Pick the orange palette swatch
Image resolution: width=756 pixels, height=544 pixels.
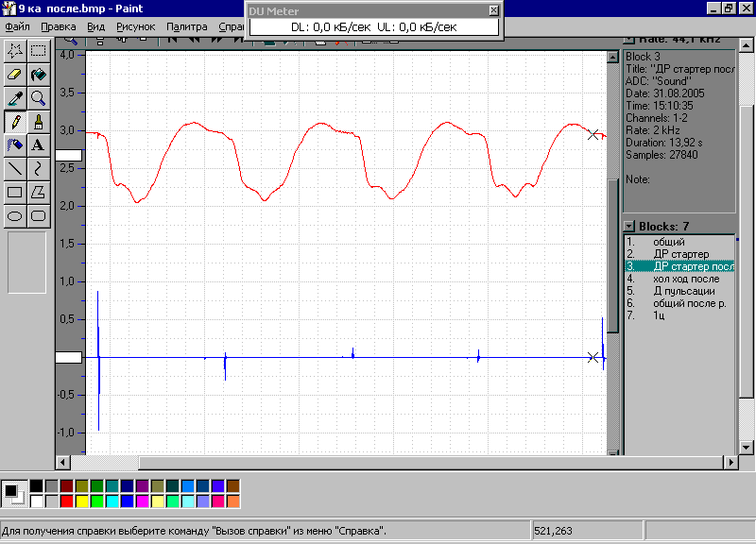pos(233,501)
